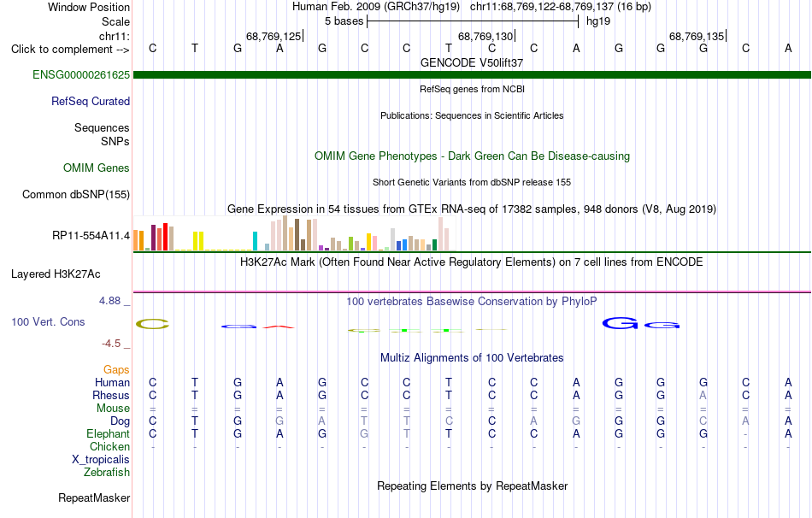Click the GENCODE V50lift37 track title
This screenshot has height=518, width=812.
472,62
